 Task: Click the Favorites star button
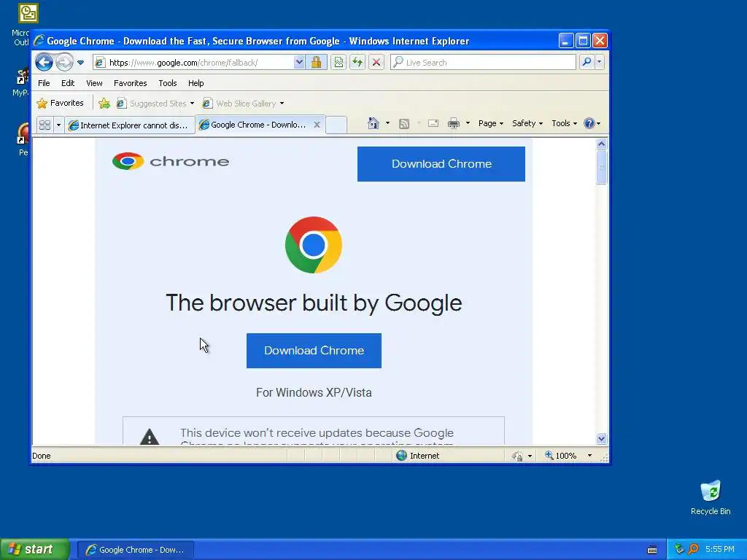tap(60, 103)
